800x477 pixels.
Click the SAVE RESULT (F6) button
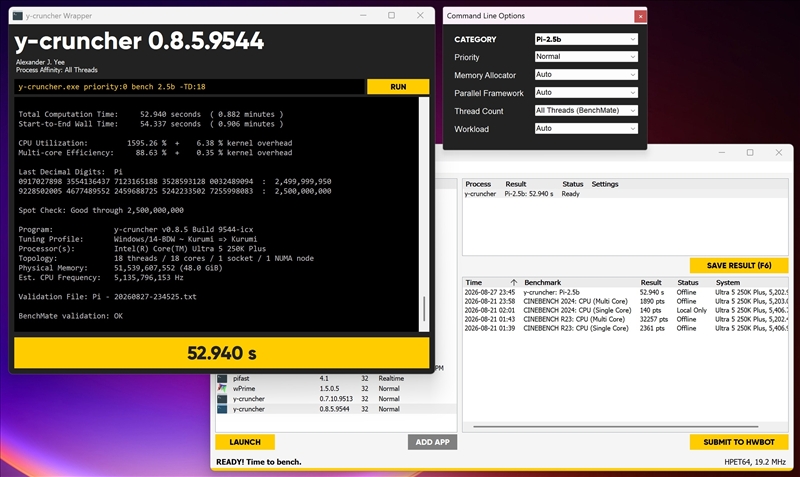[739, 265]
